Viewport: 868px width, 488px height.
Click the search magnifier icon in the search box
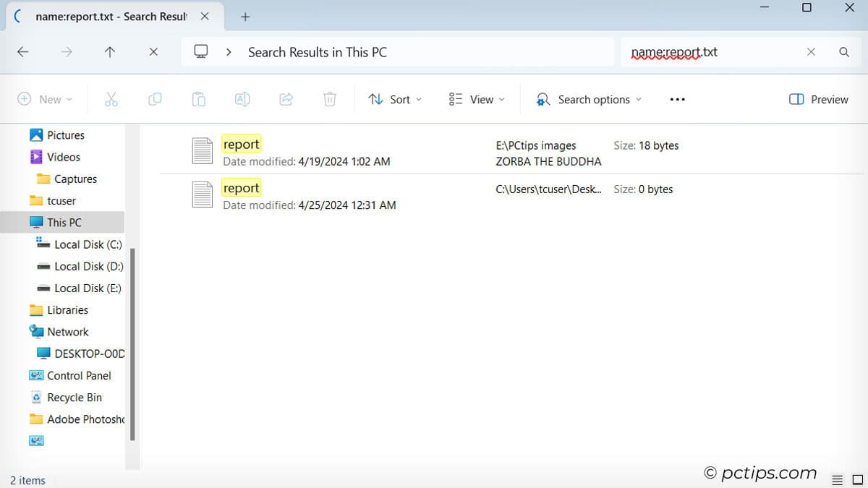(x=843, y=51)
